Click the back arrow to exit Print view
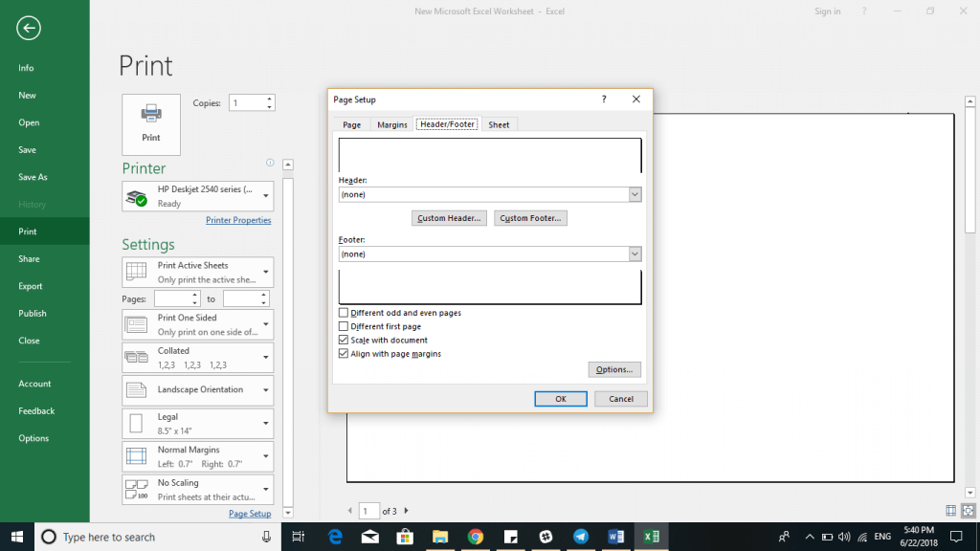This screenshot has width=980, height=551. 28,28
